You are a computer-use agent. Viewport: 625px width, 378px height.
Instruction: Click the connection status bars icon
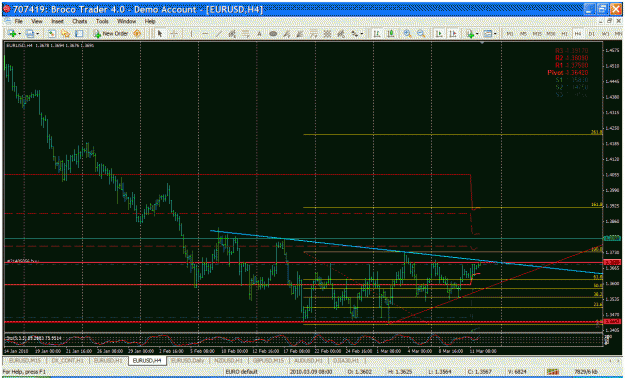pos(552,372)
